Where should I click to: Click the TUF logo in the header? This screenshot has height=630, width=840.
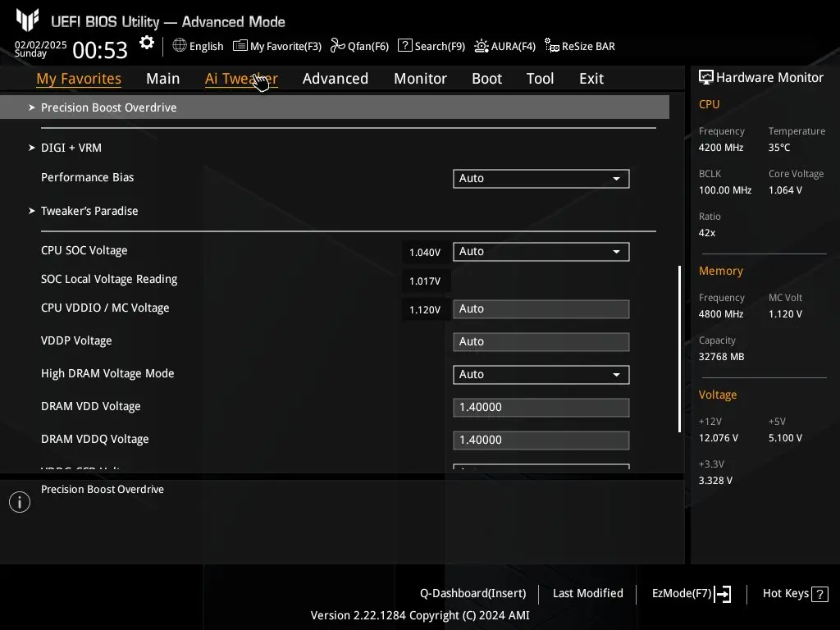tap(27, 21)
